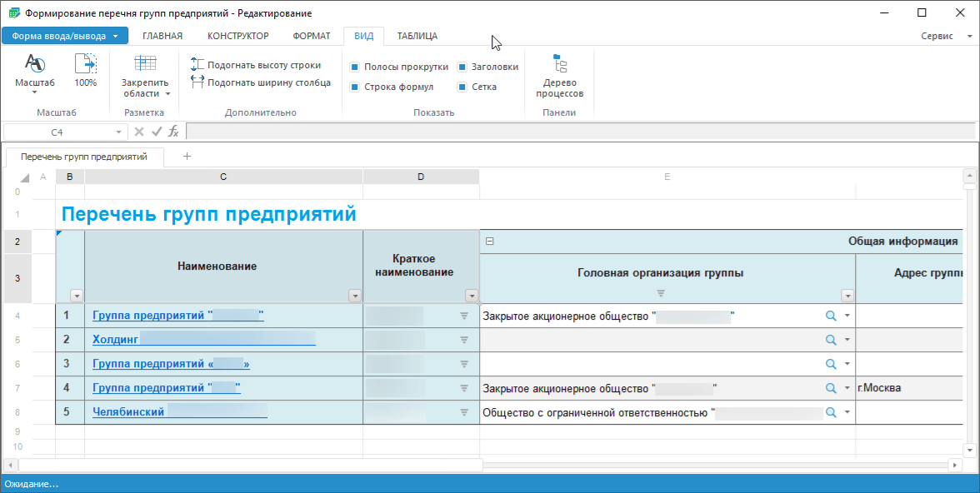980x493 pixels.
Task: Click the Адрес группы column header
Action: pyautogui.click(x=908, y=279)
